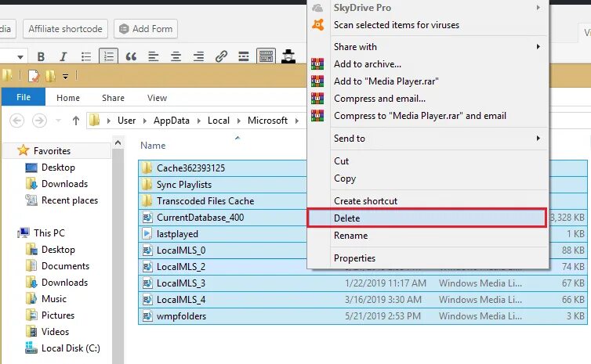Choose Cut from context menu
Image resolution: width=591 pixels, height=364 pixels.
pos(427,161)
